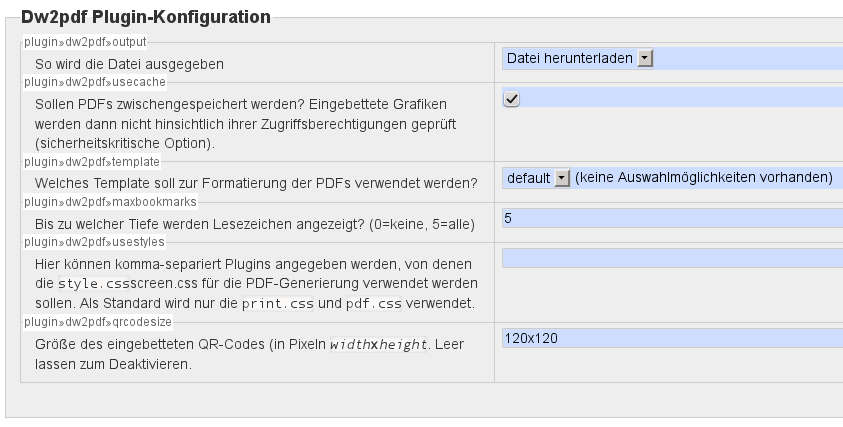This screenshot has width=843, height=427.
Task: Click the plugin»dw2pdf»maxbookmarks setting key
Action: click(x=110, y=201)
